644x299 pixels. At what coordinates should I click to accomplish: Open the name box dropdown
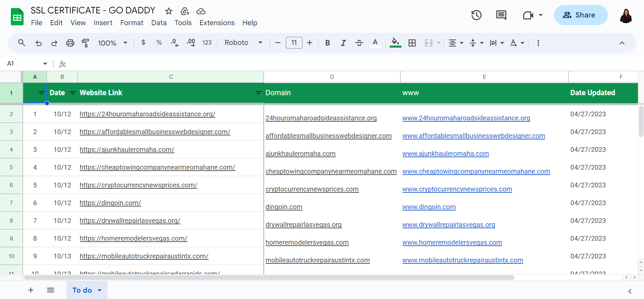click(45, 64)
